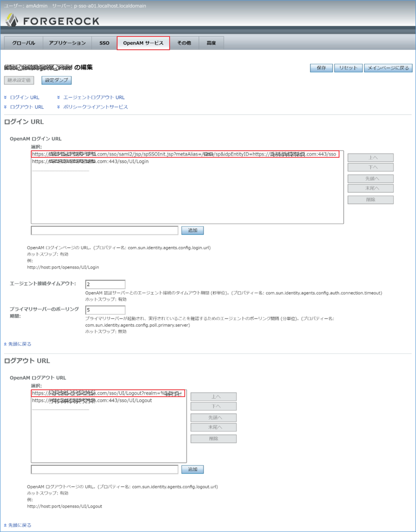This screenshot has height=532, width=416.
Task: Click 追加 beside the login URL field
Action: tap(193, 231)
